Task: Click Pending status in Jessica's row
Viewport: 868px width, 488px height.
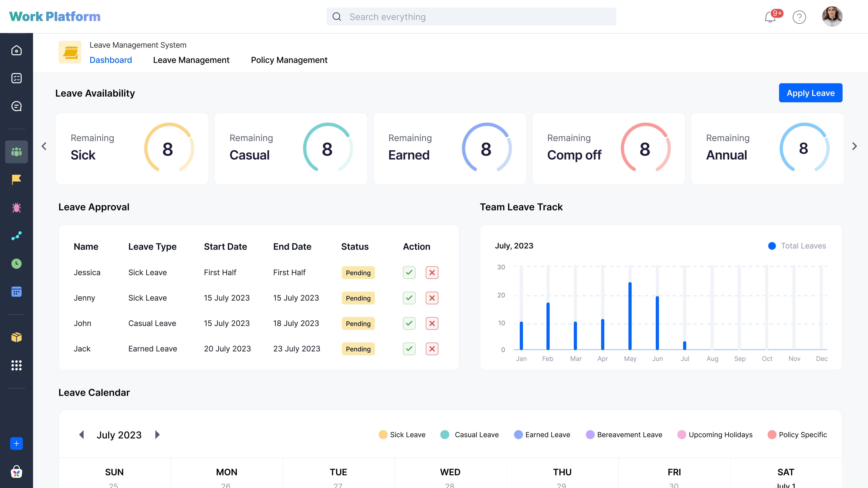Action: coord(358,273)
